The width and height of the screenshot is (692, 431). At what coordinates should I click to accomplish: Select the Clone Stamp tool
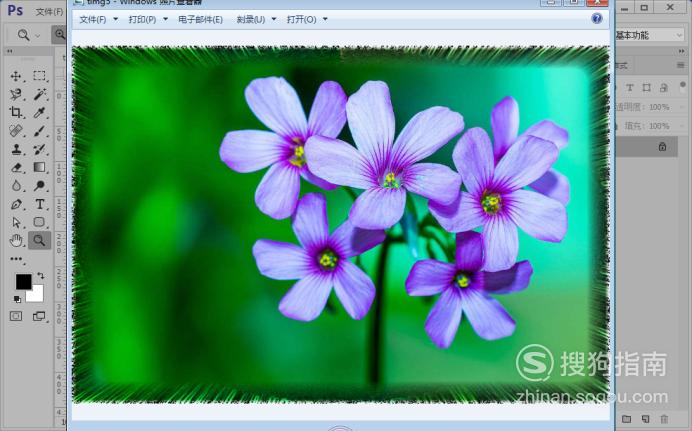coord(16,149)
